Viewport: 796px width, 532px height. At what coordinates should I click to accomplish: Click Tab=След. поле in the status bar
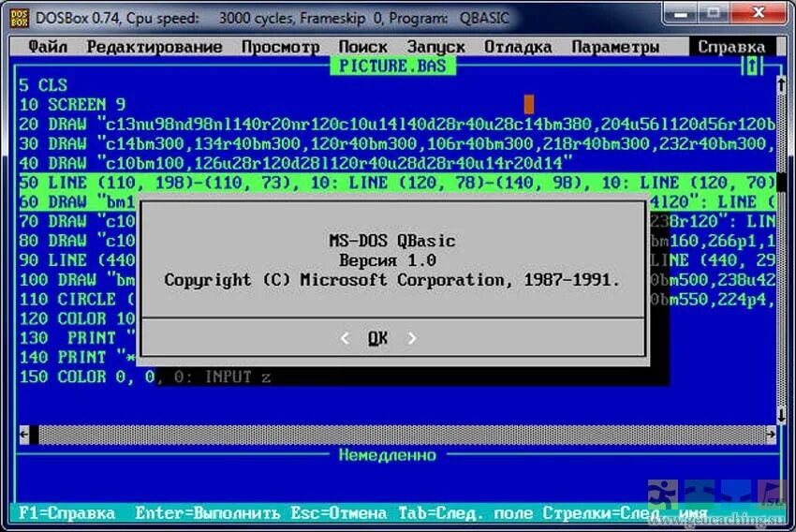465,512
